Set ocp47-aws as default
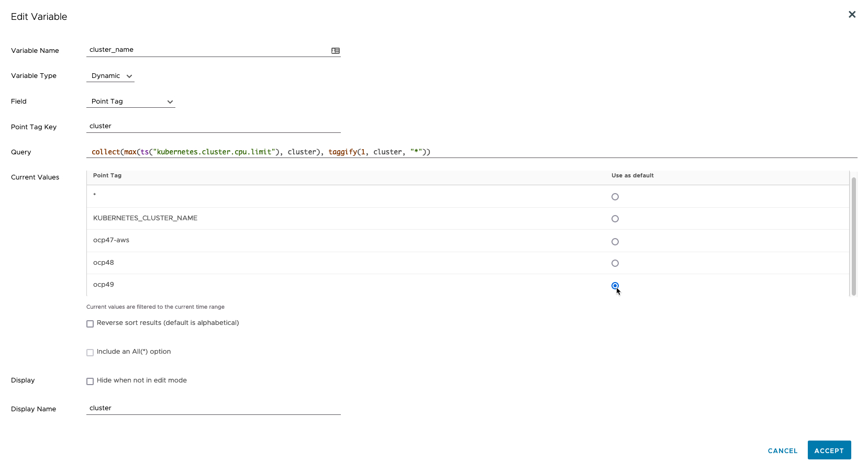The image size is (868, 473). (615, 242)
